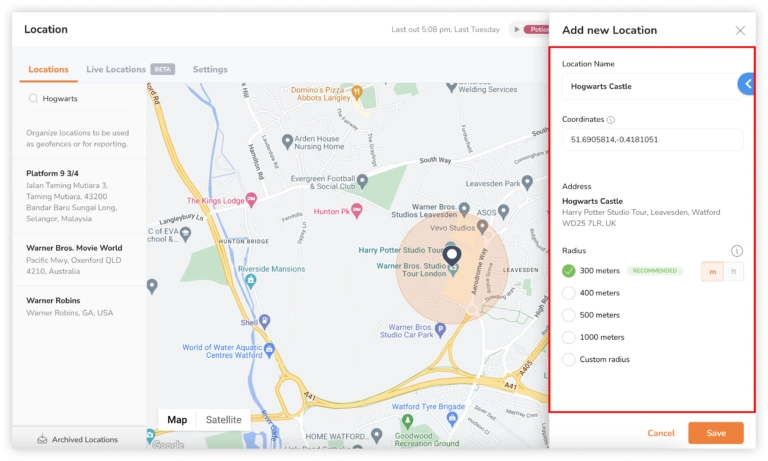This screenshot has height=461, width=768.
Task: Click the Cancel button
Action: [661, 433]
